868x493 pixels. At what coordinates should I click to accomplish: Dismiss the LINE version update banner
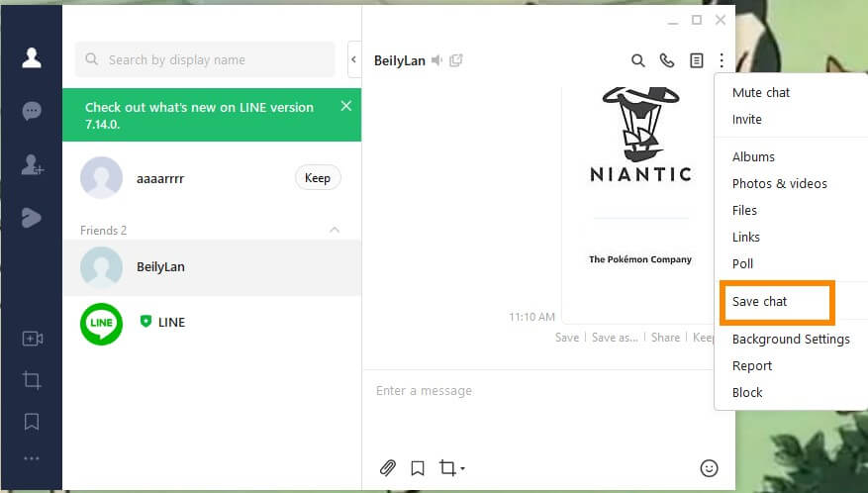345,106
